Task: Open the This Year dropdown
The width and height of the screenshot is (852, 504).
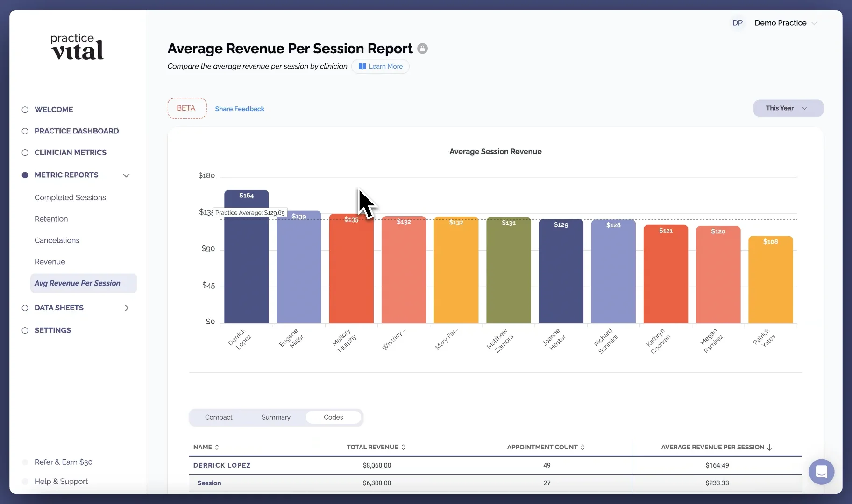Action: click(788, 108)
